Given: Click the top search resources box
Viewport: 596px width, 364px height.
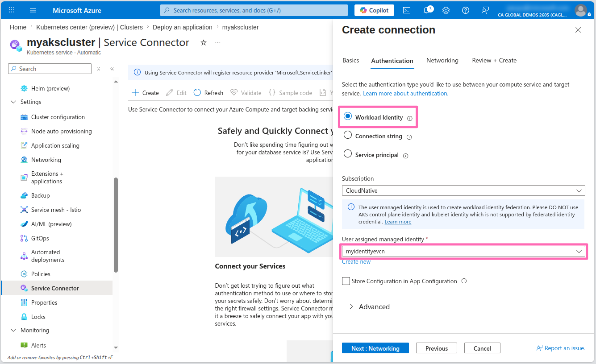Looking at the screenshot, I should click(x=254, y=10).
